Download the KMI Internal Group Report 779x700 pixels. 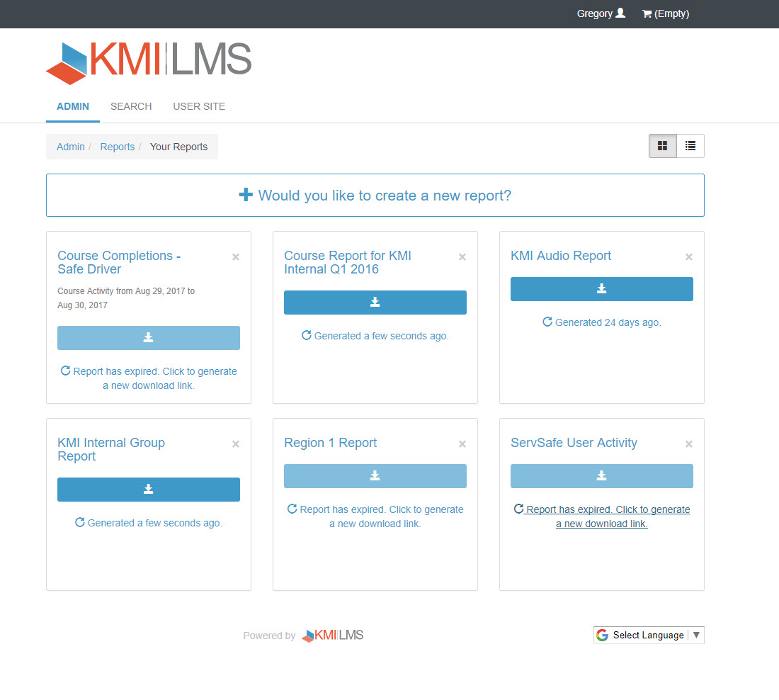coord(149,490)
